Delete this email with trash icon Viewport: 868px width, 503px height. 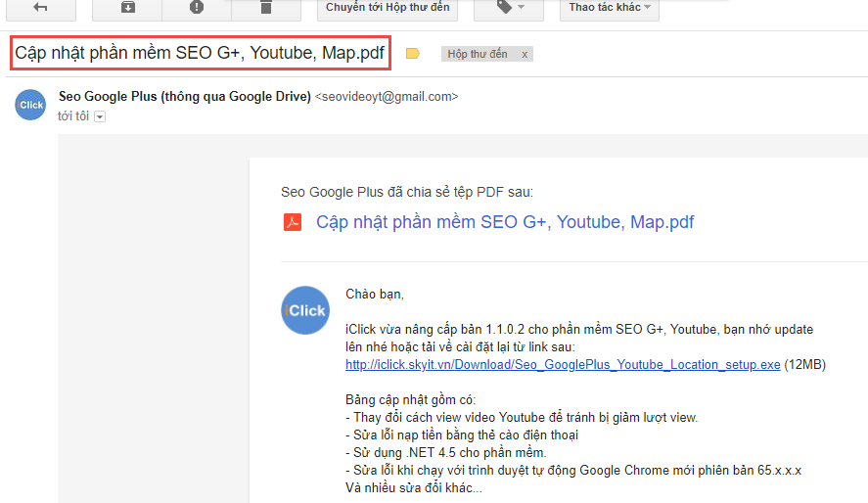[x=266, y=8]
